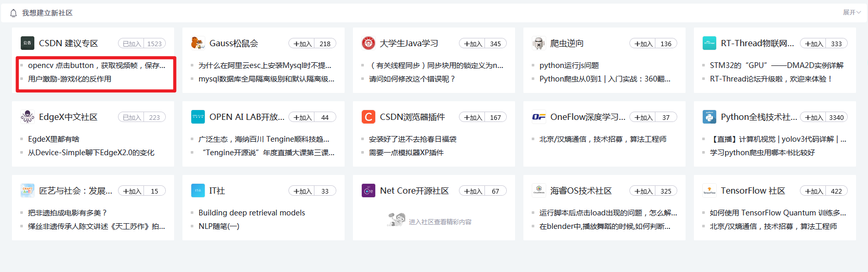Open post Building deep retrieval models
This screenshot has height=272, width=868.
pos(252,213)
